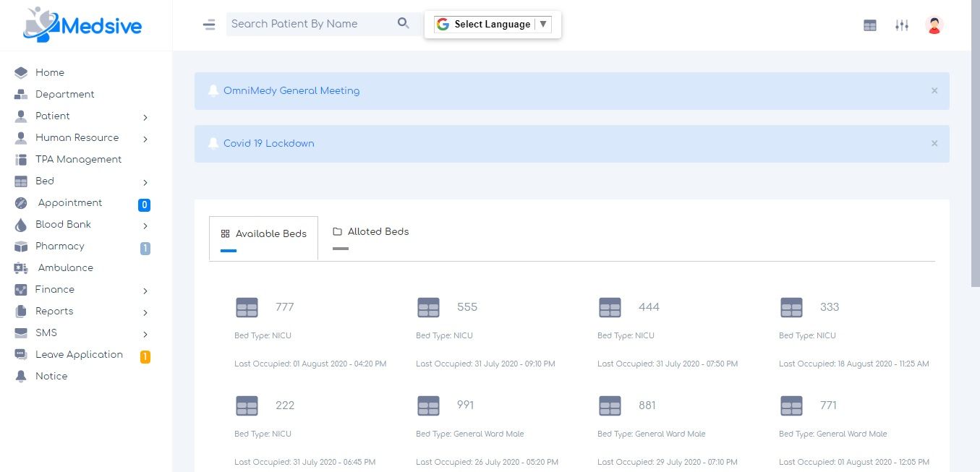Click the Blood Bank drop icon

click(x=21, y=225)
